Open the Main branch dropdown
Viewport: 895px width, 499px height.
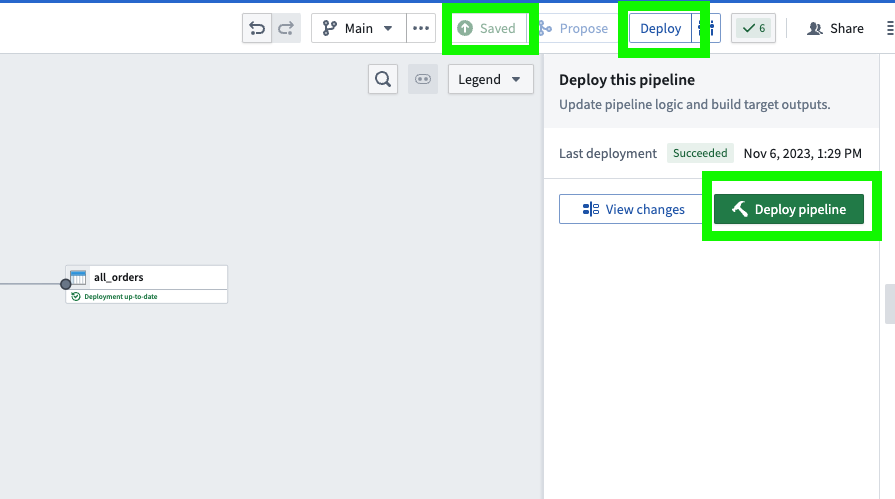pyautogui.click(x=359, y=28)
